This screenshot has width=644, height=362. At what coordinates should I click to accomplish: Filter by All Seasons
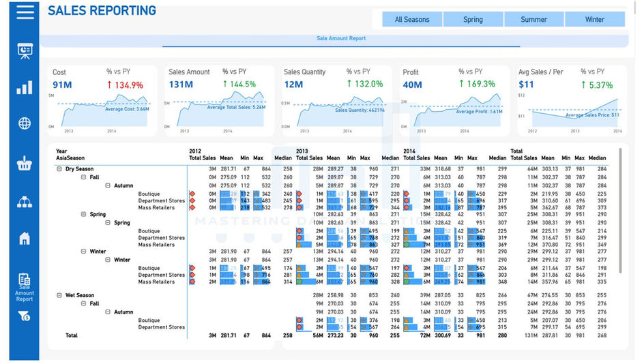click(x=412, y=19)
